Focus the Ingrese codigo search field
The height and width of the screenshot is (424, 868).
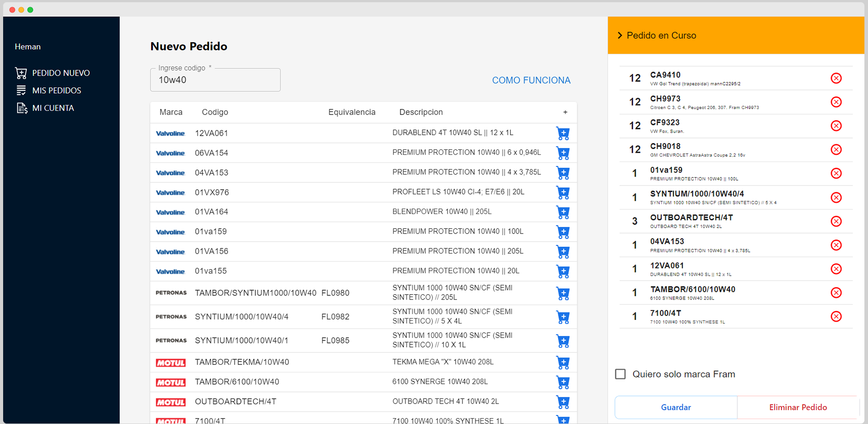215,80
